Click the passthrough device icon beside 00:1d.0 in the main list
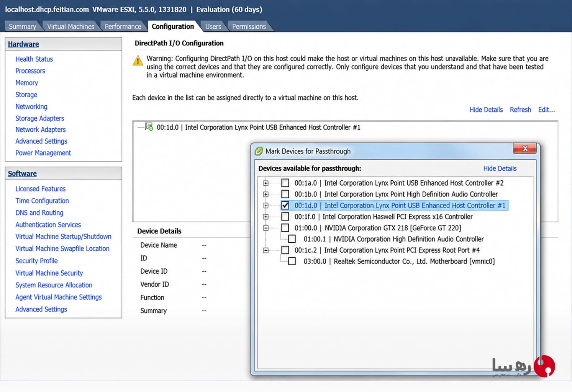This screenshot has height=392, width=572. click(x=149, y=127)
